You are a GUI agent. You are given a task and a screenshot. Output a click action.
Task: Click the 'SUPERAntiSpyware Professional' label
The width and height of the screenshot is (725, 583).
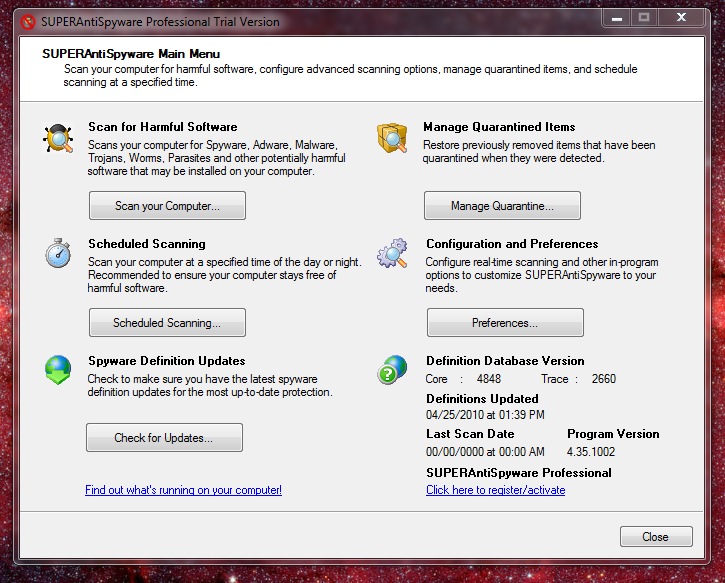(519, 473)
